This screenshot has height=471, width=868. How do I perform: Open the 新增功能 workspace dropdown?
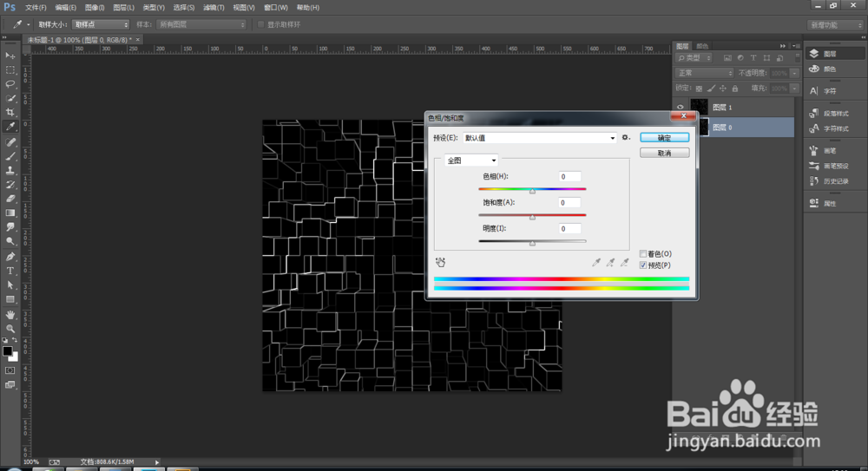[x=835, y=25]
